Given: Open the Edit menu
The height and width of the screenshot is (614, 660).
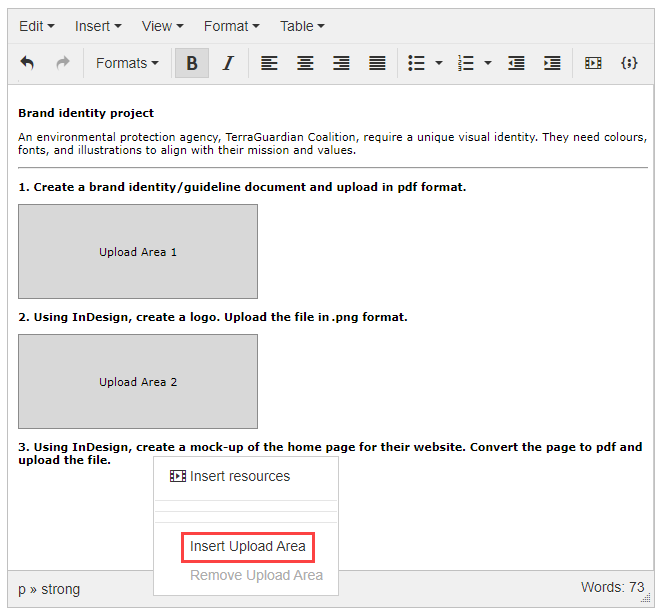Looking at the screenshot, I should click(x=37, y=26).
